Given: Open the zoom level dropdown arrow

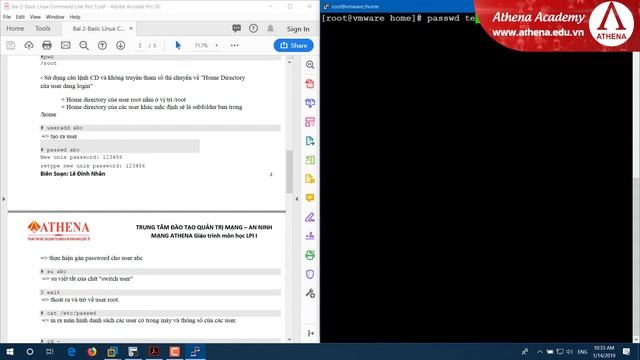Looking at the screenshot, I should click(x=217, y=45).
